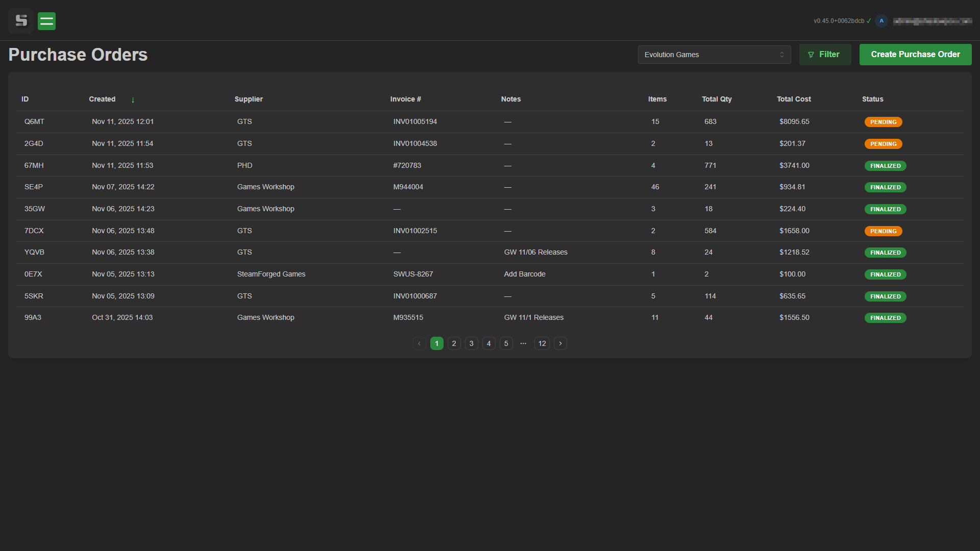Viewport: 980px width, 551px height.
Task: Open purchase order Q6MT row
Action: [34, 121]
